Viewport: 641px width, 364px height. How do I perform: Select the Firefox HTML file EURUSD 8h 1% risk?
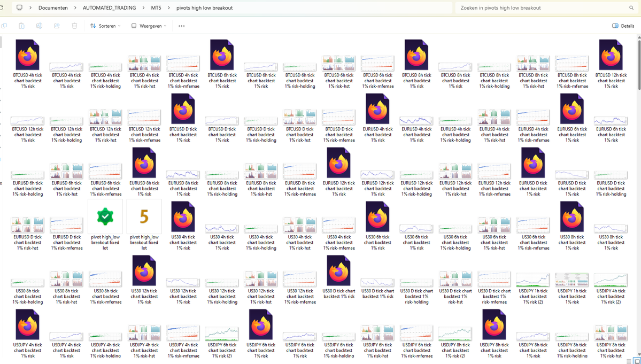[144, 162]
